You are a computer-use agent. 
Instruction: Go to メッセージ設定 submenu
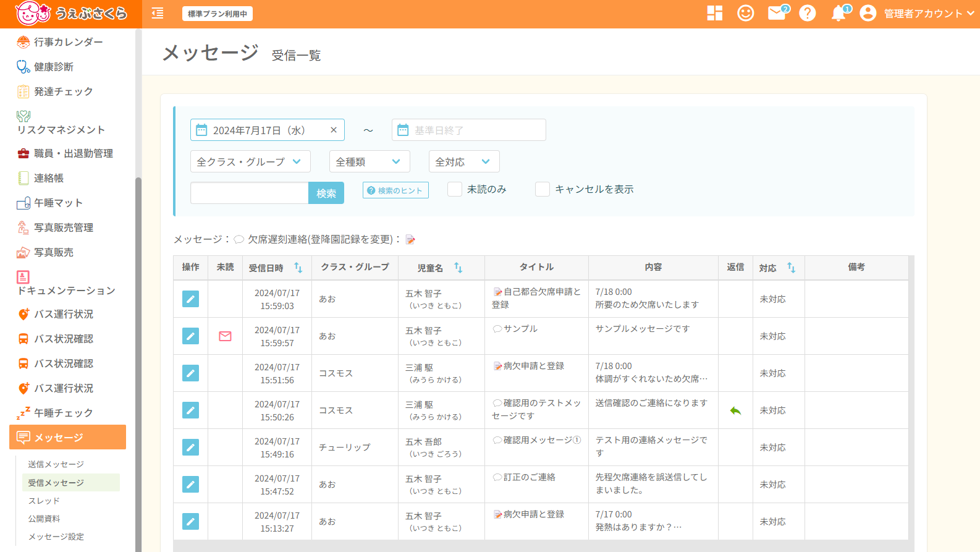click(x=56, y=537)
